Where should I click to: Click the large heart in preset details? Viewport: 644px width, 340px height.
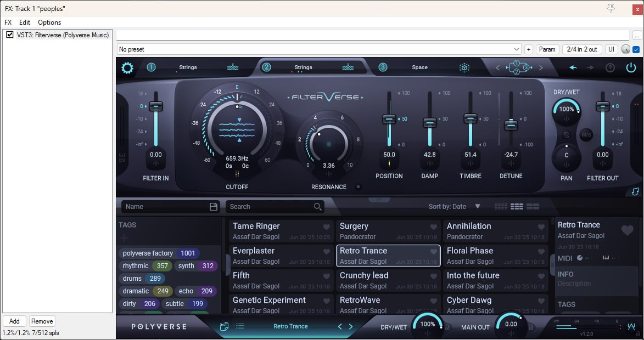627,230
